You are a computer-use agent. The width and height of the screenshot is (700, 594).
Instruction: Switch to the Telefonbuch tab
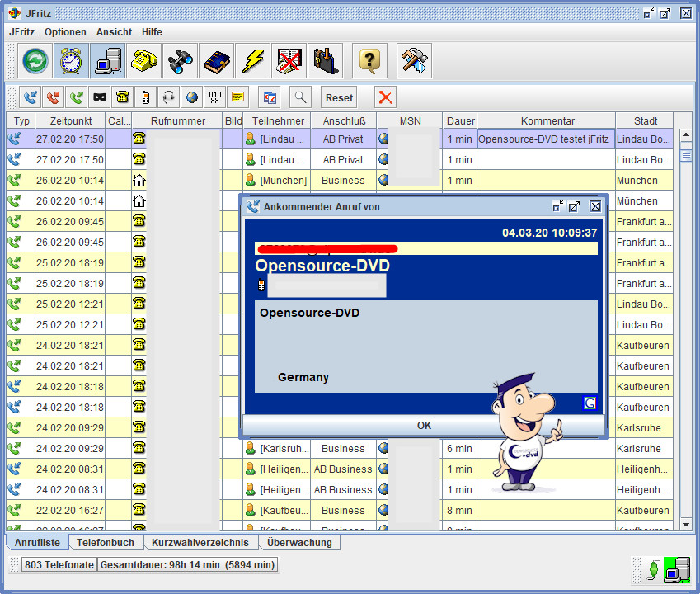coord(106,543)
